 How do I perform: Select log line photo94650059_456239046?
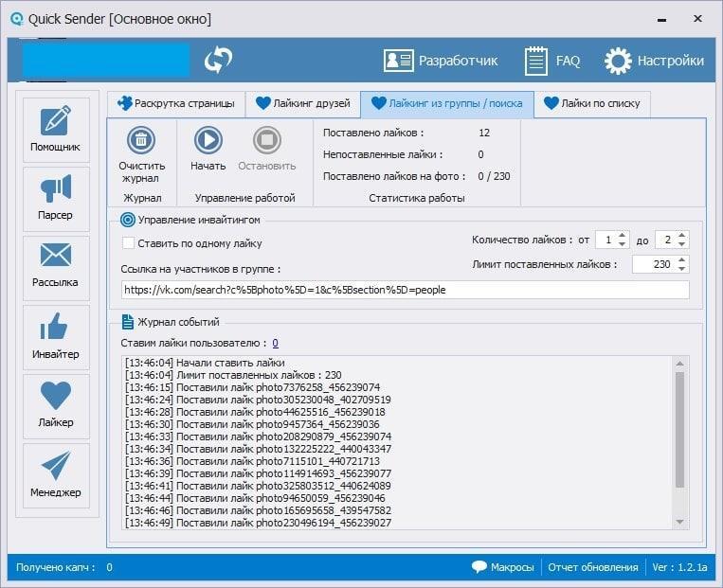[x=255, y=498]
